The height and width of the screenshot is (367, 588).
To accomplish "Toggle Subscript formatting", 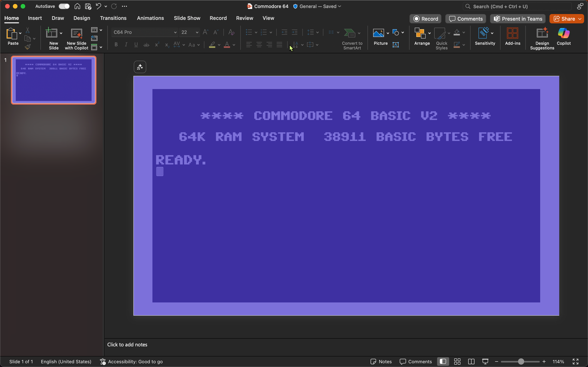I will [x=167, y=45].
